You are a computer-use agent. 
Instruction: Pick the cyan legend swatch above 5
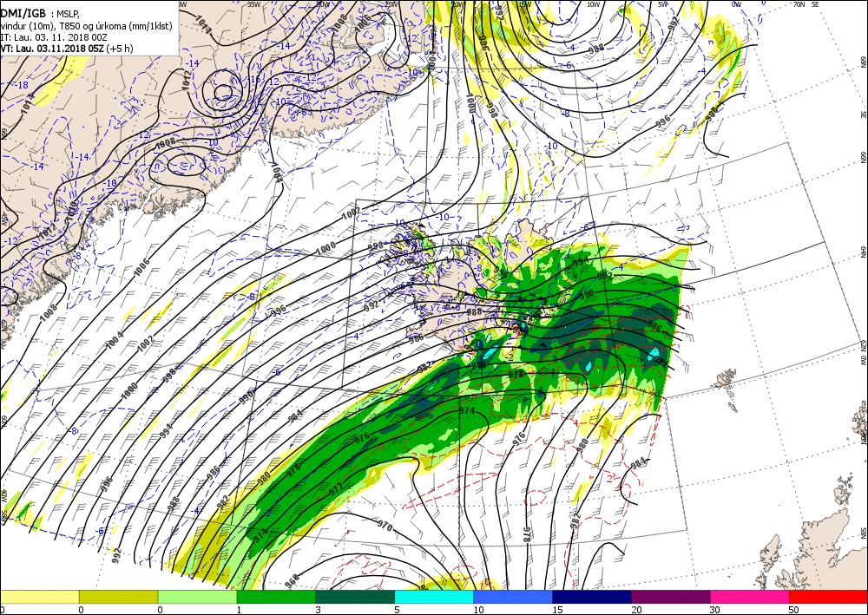[434, 597]
